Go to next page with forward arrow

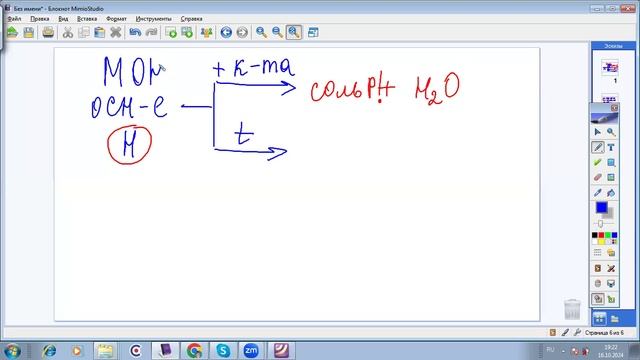point(242,32)
